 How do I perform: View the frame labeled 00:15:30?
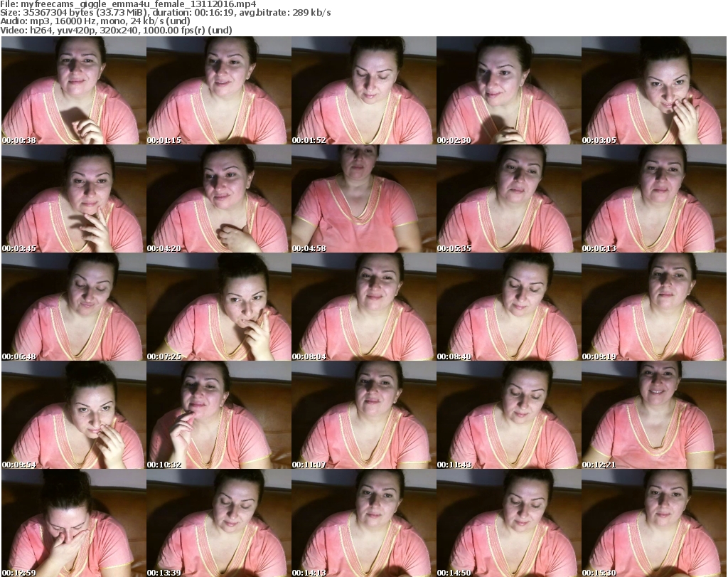[654, 523]
